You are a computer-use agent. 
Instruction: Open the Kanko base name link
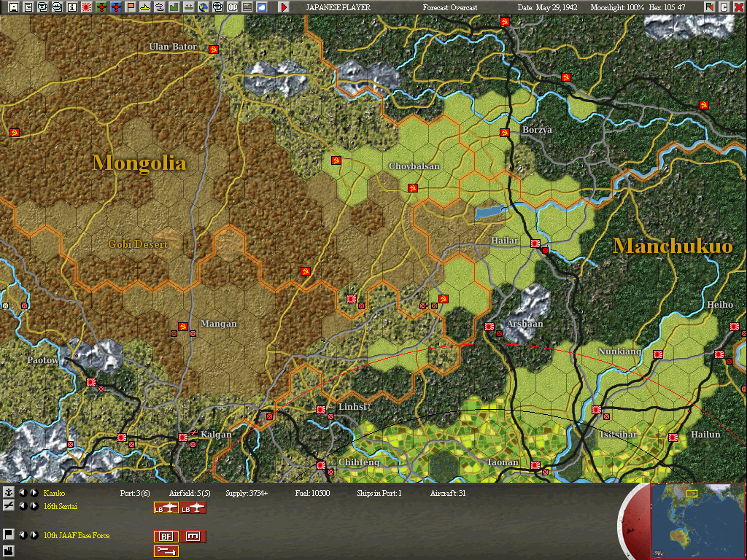54,494
